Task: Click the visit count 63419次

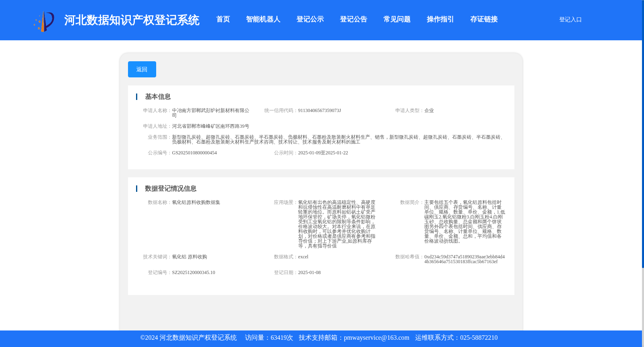Action: pos(282,338)
